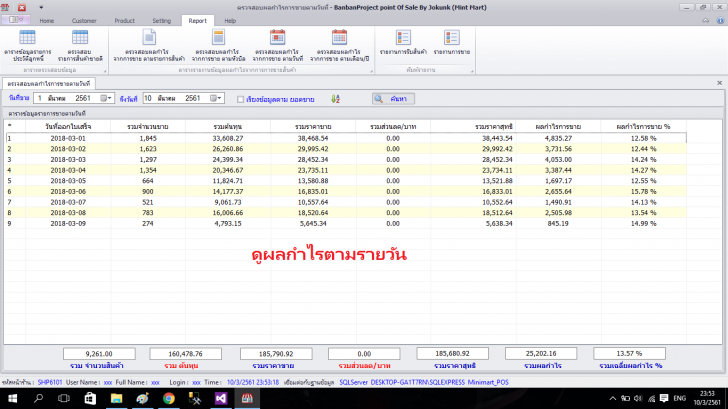
Task: Click total profit field showing 25,202.16
Action: coord(541,354)
